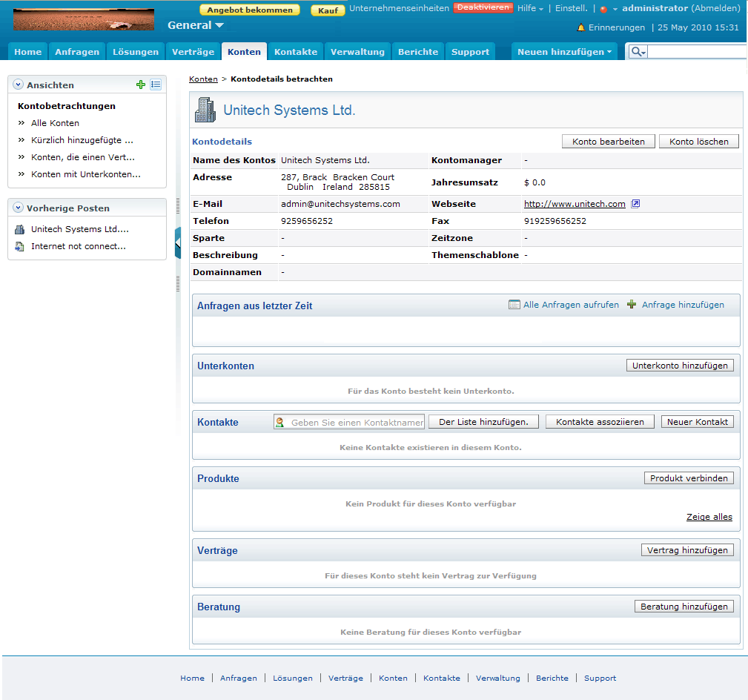Click the green plus icon for Anfrage hinzufügen

[632, 305]
